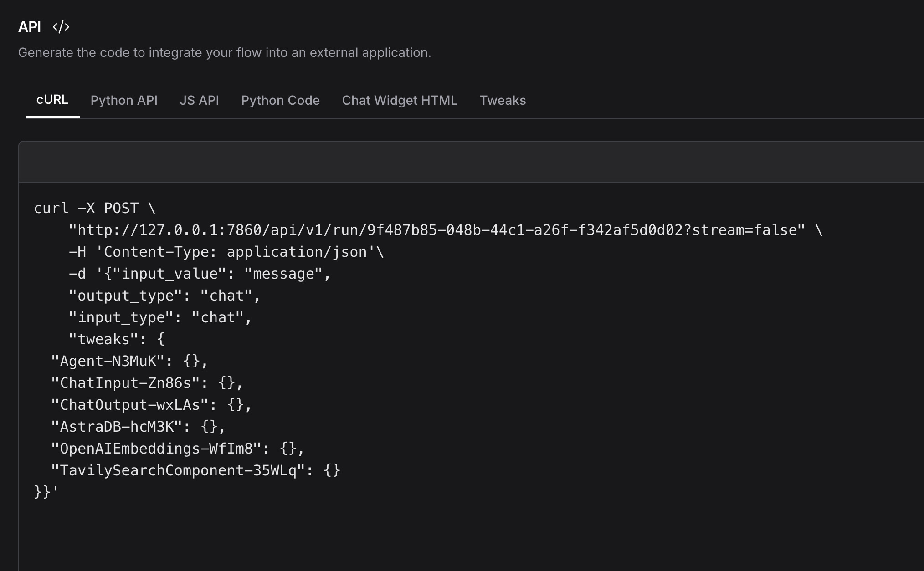View the Python Code tab
Viewport: 924px width, 571px height.
281,100
